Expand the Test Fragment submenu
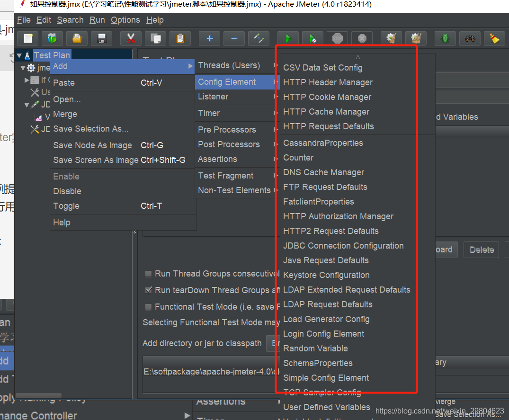Image resolution: width=509 pixels, height=420 pixels. click(x=237, y=176)
